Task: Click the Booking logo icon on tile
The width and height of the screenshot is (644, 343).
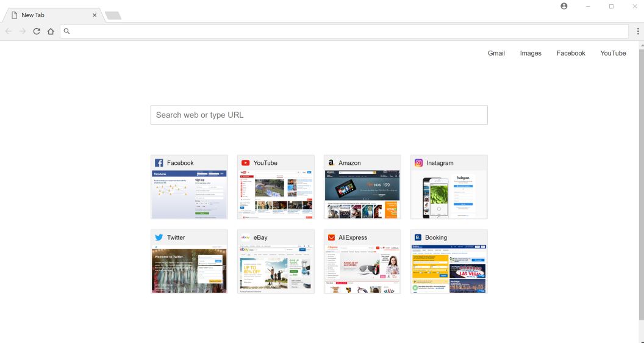Action: click(x=418, y=237)
